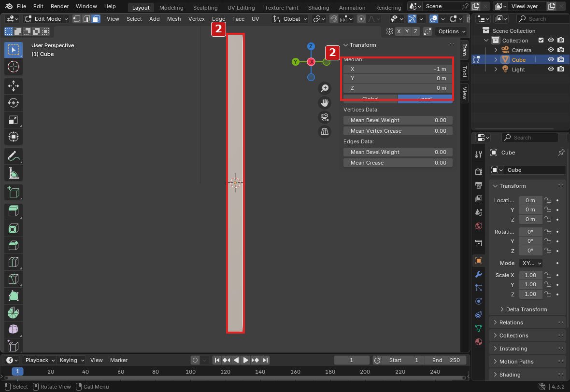Screen dimensions: 570x392
Task: Select the Measure tool
Action: click(14, 173)
